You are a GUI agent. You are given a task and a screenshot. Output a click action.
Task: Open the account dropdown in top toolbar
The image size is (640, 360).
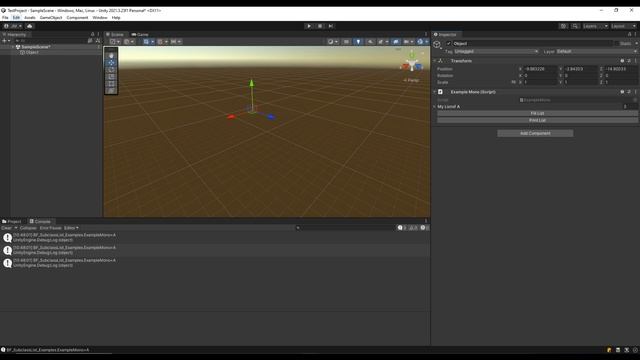coord(13,26)
